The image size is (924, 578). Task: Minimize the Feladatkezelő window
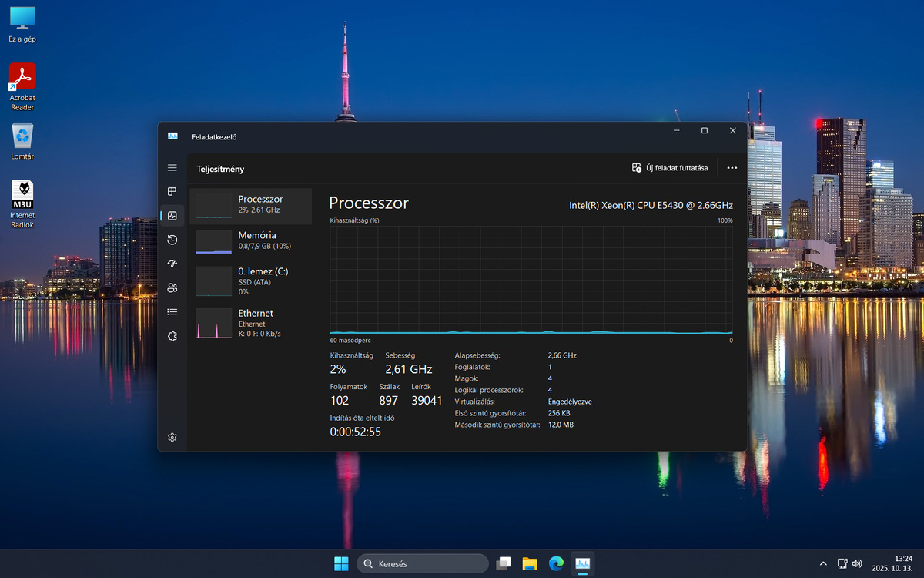(676, 131)
